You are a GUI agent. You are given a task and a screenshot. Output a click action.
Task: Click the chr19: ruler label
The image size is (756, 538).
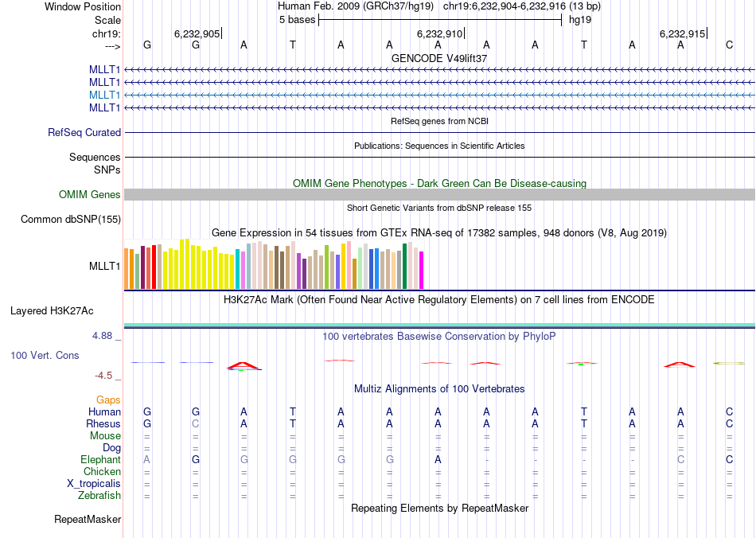106,33
